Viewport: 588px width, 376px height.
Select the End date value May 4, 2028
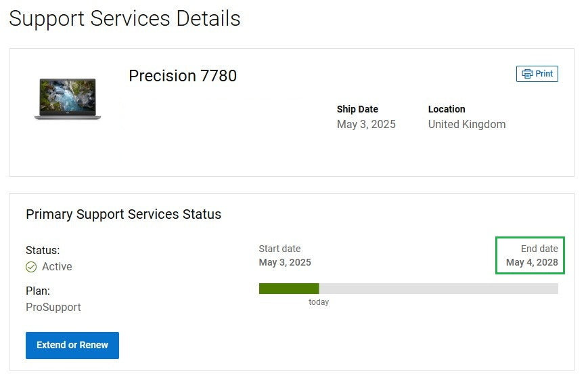(x=532, y=262)
